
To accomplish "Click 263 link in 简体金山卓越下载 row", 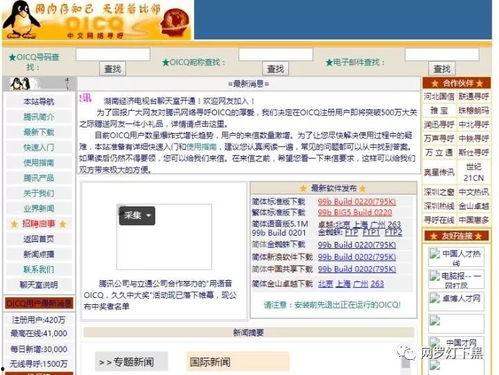I will coord(377,284).
